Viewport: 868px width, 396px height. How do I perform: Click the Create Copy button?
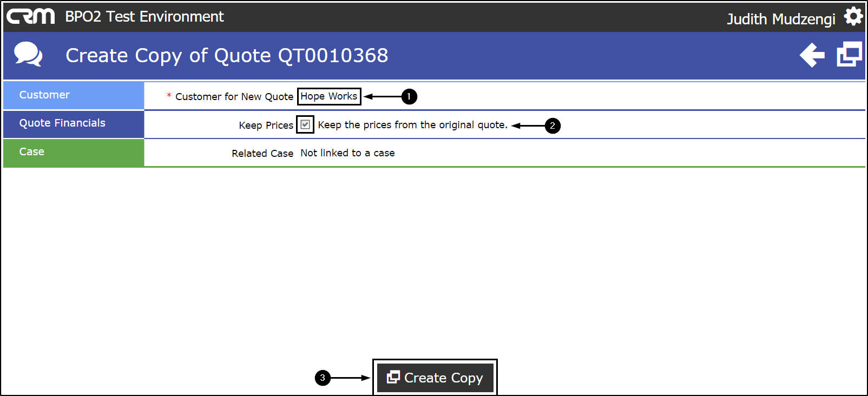coord(435,378)
